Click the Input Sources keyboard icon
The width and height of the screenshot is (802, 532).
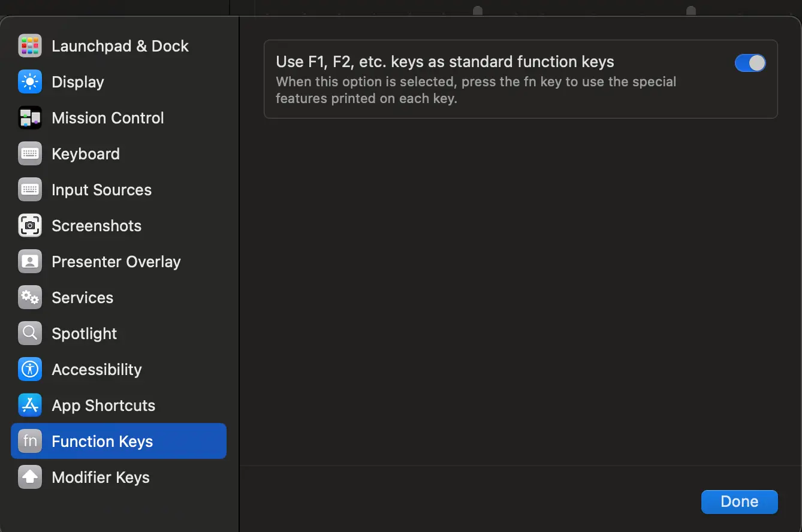click(29, 190)
